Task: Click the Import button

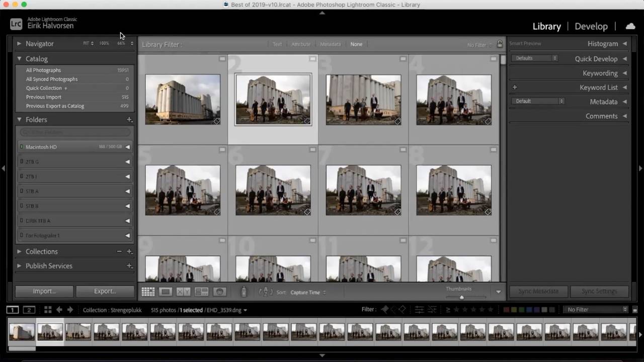Action: pos(44,291)
